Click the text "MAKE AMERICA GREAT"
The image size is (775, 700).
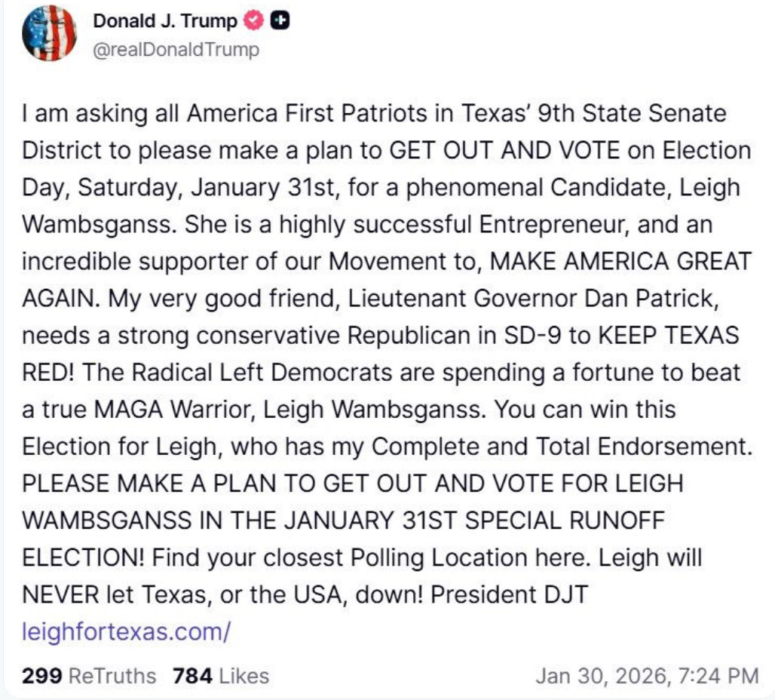[620, 261]
